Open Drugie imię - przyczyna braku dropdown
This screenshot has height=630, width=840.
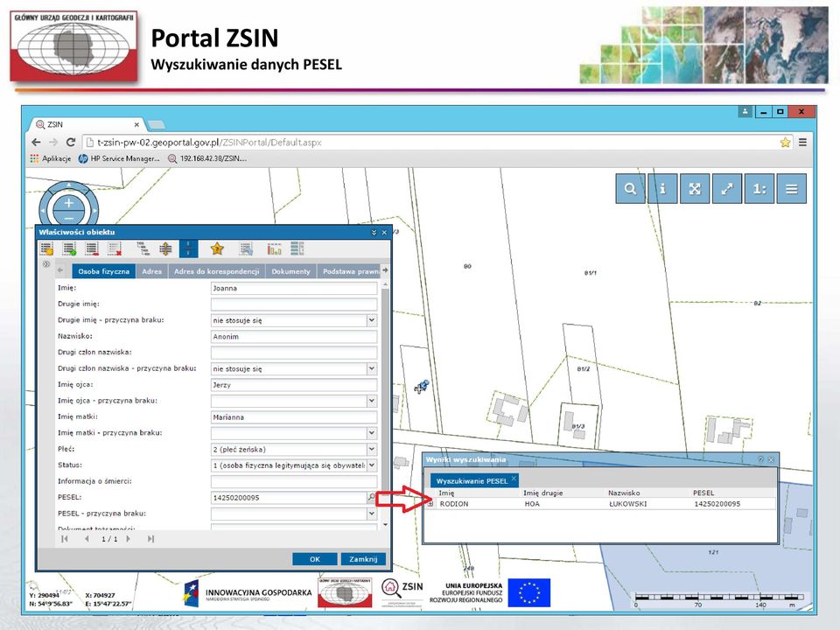click(x=371, y=320)
